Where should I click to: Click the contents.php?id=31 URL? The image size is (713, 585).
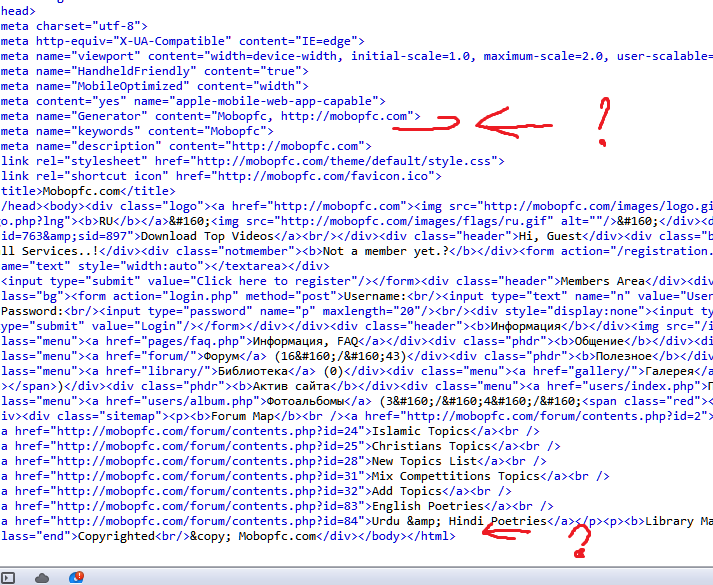207,476
